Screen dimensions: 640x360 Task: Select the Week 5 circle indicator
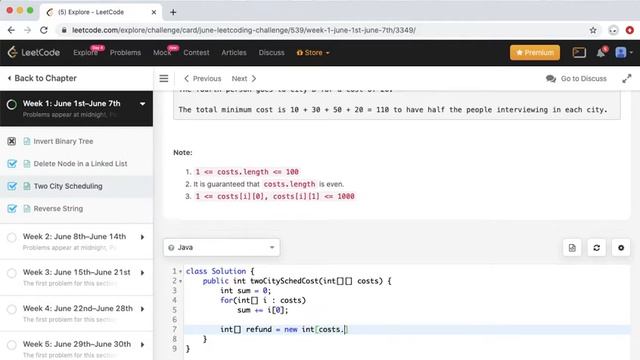[12, 345]
